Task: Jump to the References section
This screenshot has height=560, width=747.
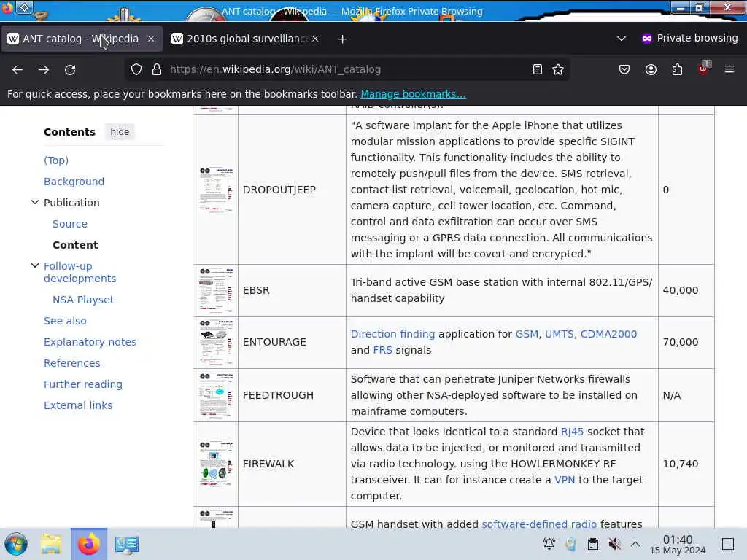Action: pyautogui.click(x=72, y=363)
